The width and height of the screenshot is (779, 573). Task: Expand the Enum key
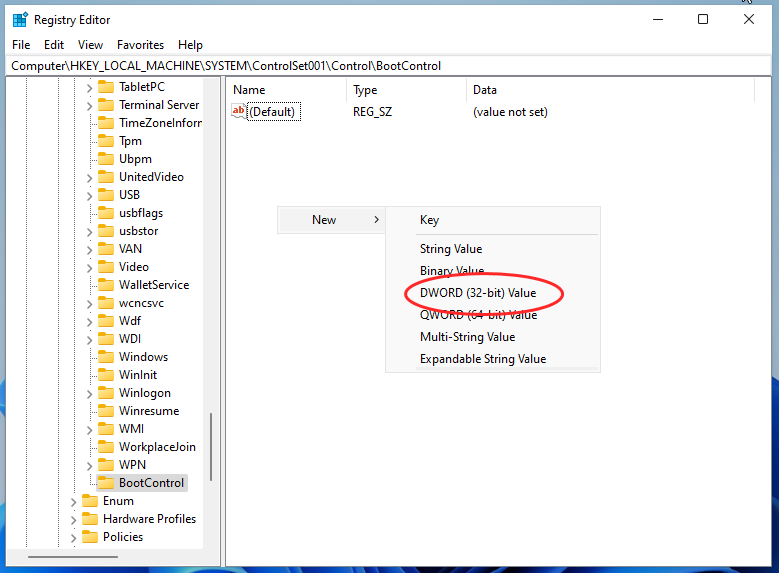click(74, 502)
